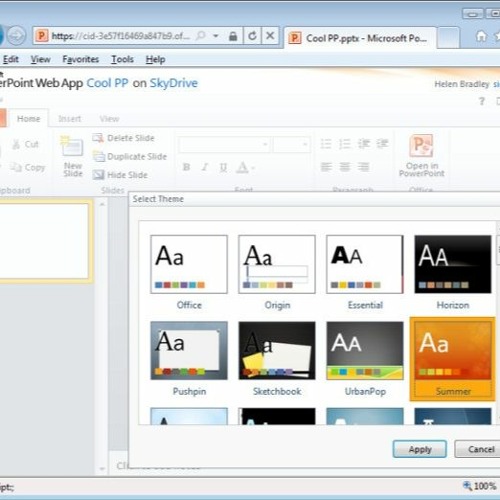500x500 pixels.
Task: Click the increase indent icon
Action: 382,144
